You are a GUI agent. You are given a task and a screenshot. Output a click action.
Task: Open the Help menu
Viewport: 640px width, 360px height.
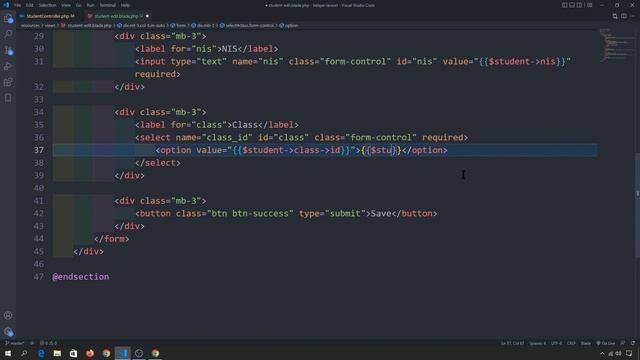pos(125,5)
